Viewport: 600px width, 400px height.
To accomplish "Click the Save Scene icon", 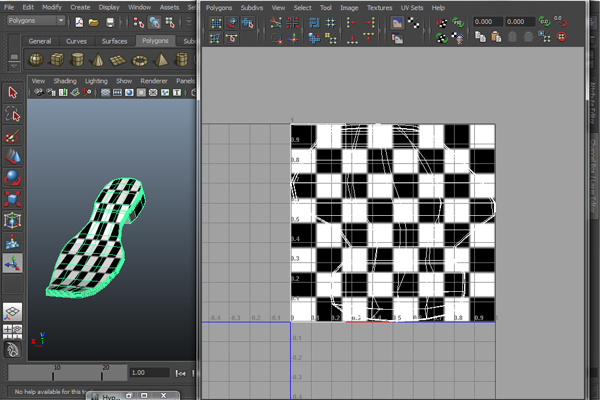I will 110,22.
